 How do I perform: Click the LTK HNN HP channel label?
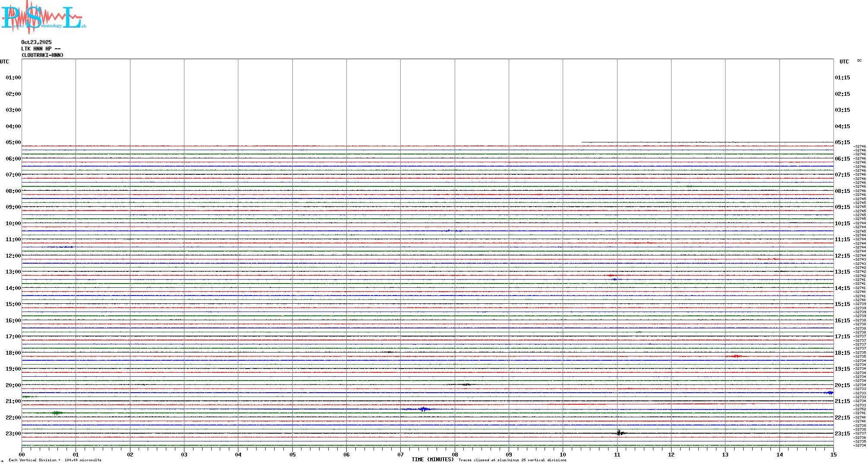pyautogui.click(x=41, y=49)
